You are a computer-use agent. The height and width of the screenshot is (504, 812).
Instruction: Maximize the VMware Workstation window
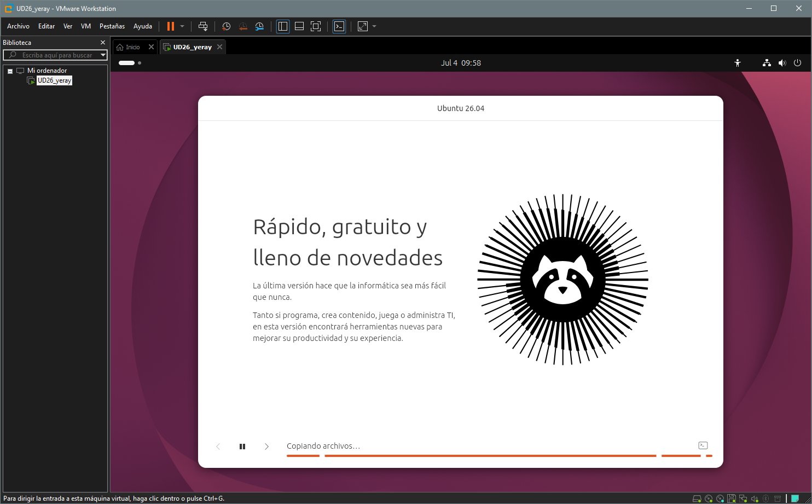pyautogui.click(x=774, y=8)
